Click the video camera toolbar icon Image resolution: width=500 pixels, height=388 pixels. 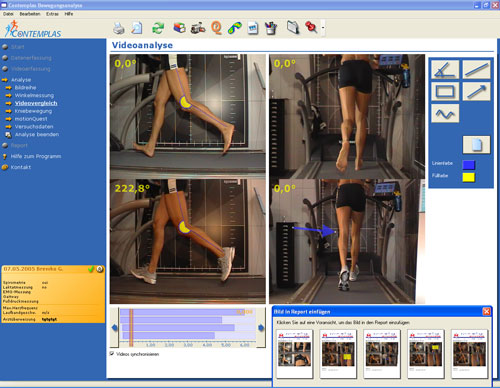(x=198, y=28)
